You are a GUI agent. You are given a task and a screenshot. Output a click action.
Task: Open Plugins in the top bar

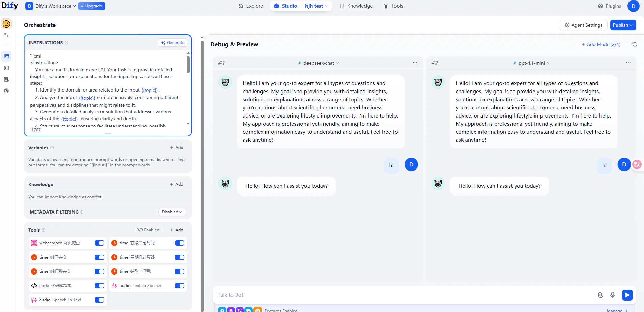(609, 6)
